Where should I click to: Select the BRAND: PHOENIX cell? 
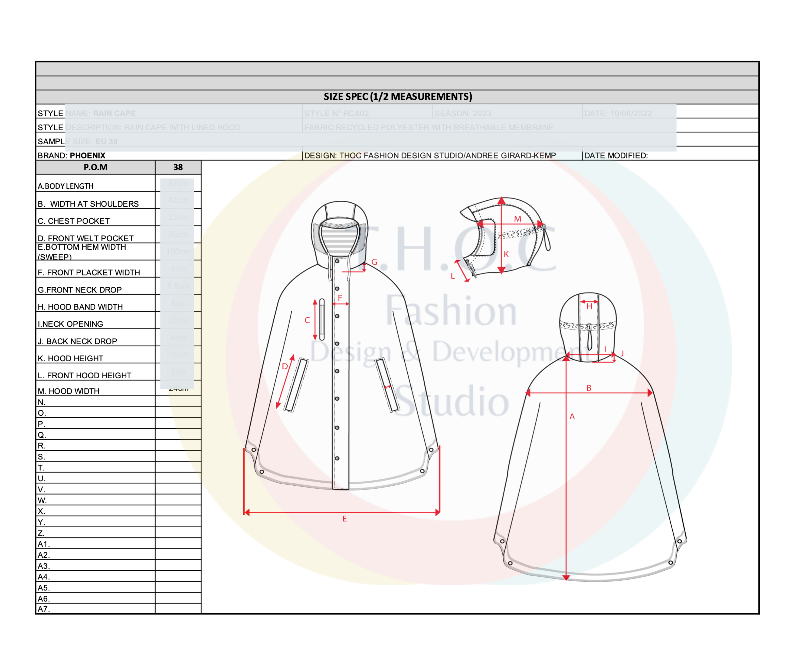point(71,155)
